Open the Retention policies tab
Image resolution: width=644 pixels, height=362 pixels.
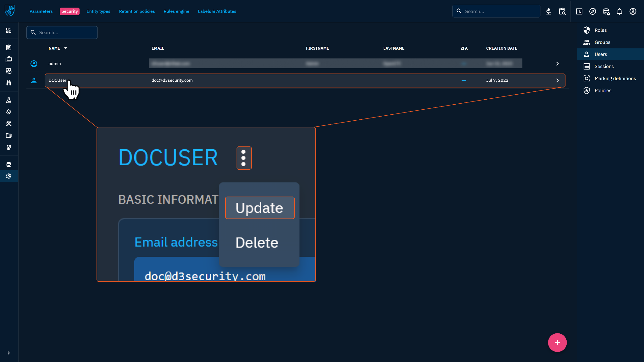pyautogui.click(x=137, y=11)
